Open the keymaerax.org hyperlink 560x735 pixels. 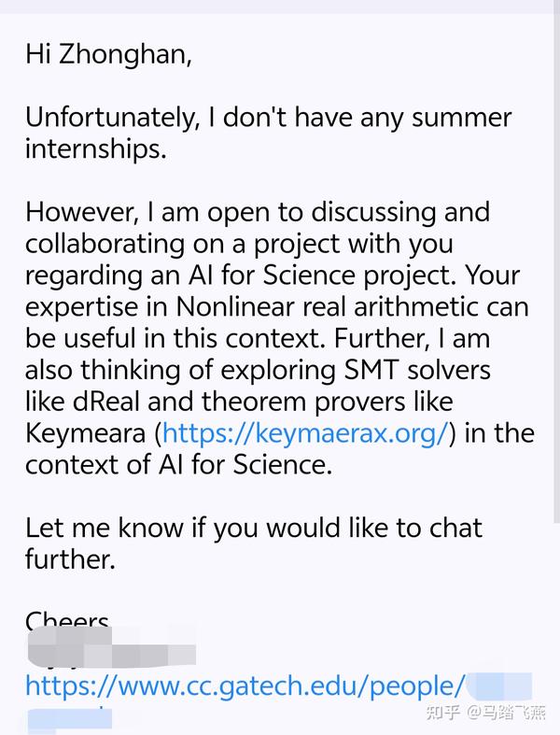(308, 432)
